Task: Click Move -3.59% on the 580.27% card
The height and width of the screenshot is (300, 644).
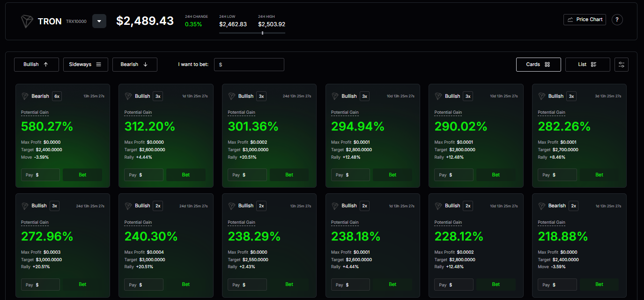Action: coord(35,157)
